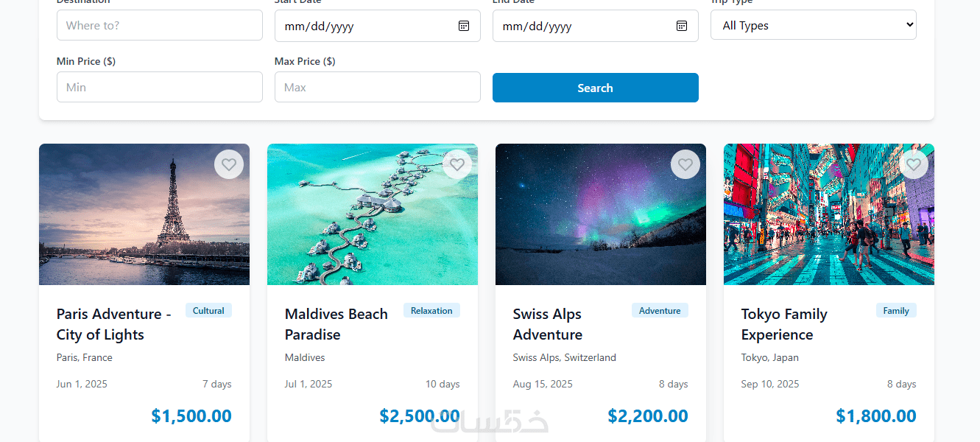980x442 pixels.
Task: Click the Max Price input field
Action: (377, 87)
